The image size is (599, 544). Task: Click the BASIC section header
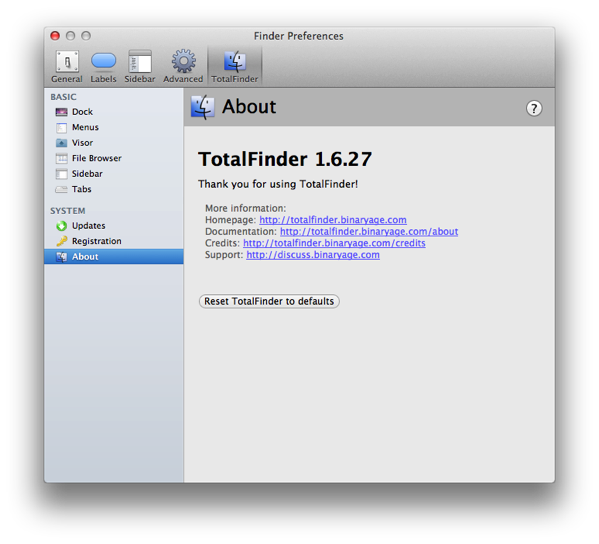(x=63, y=97)
